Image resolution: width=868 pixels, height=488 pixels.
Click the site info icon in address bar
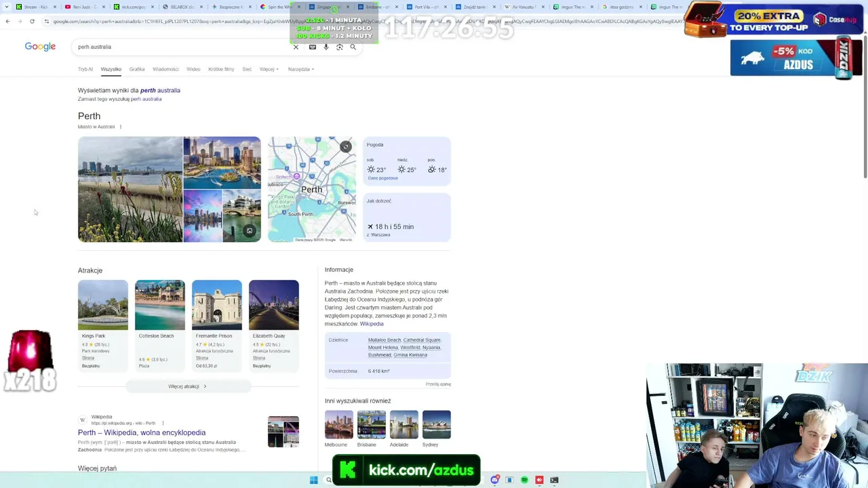point(46,21)
